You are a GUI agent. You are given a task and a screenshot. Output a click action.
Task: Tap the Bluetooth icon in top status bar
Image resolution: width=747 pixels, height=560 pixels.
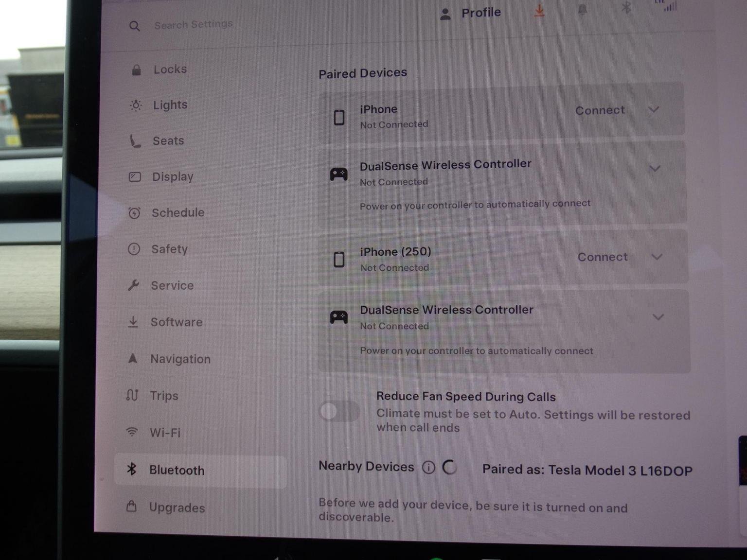coord(626,7)
